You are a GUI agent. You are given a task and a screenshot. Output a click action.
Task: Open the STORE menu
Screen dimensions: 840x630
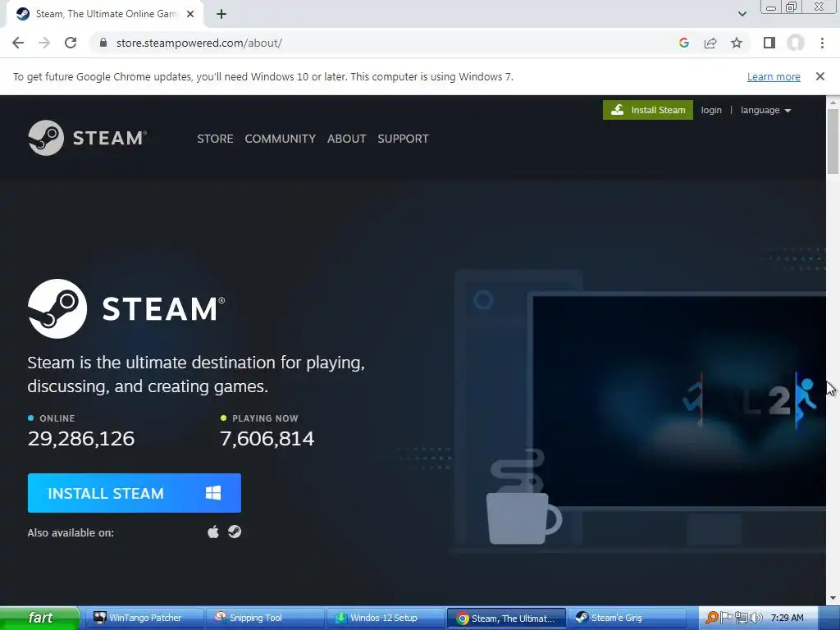pyautogui.click(x=215, y=139)
